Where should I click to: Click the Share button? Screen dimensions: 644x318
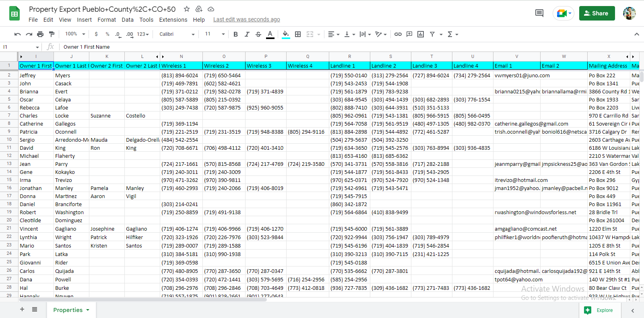[x=597, y=13]
